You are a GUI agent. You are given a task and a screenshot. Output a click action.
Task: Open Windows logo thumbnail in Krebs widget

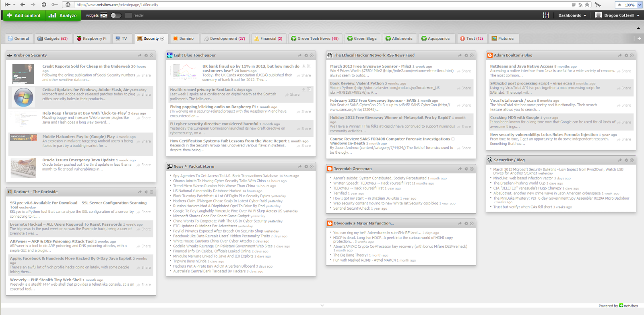24,97
